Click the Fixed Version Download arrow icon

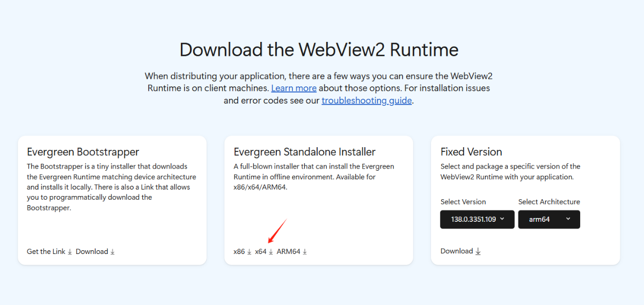pyautogui.click(x=478, y=251)
